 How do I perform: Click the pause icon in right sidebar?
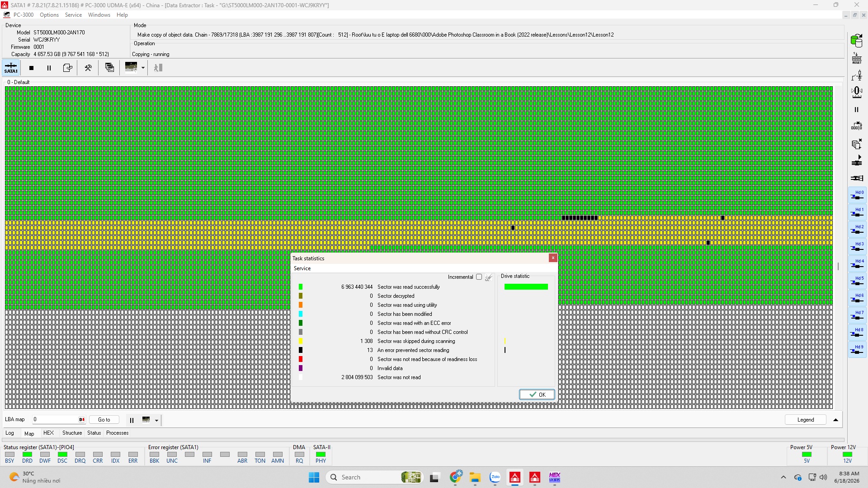856,110
